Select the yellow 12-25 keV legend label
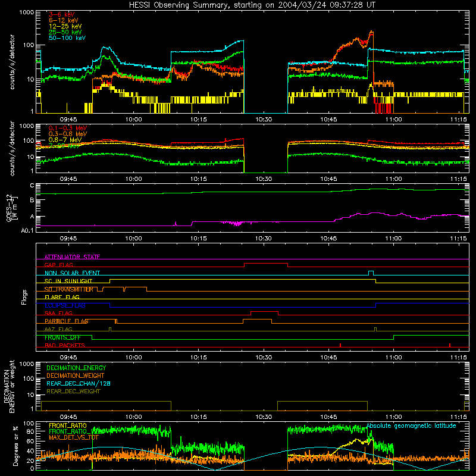Image resolution: width=476 pixels, height=476 pixels. pos(65,26)
